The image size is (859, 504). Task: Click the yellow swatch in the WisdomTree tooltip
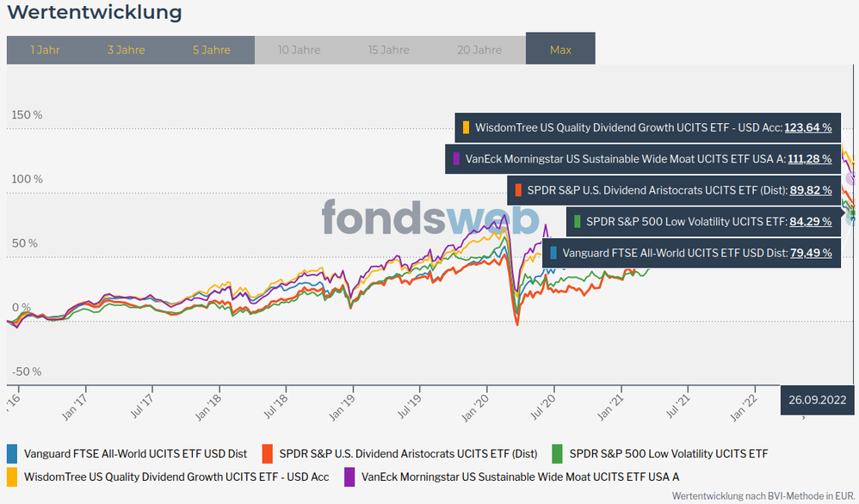pos(467,127)
